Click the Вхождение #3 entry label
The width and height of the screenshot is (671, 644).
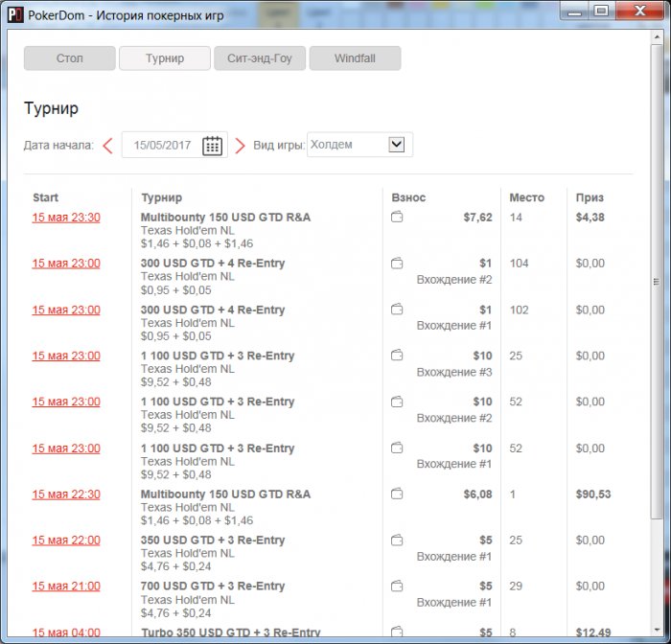click(x=454, y=372)
